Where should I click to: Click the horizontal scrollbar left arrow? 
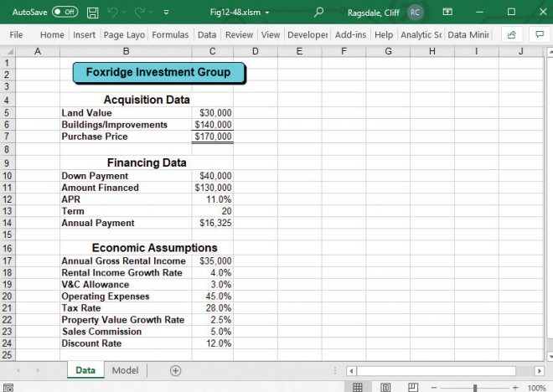(351, 371)
